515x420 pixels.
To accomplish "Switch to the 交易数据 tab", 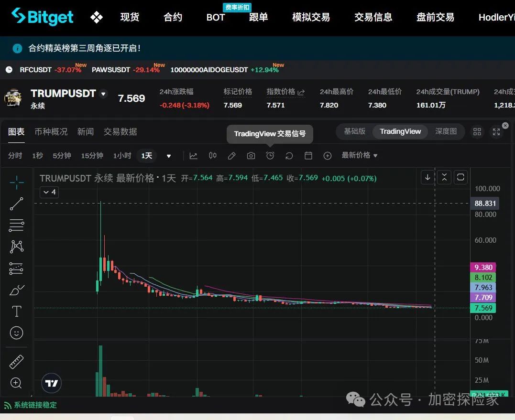I will pos(120,132).
